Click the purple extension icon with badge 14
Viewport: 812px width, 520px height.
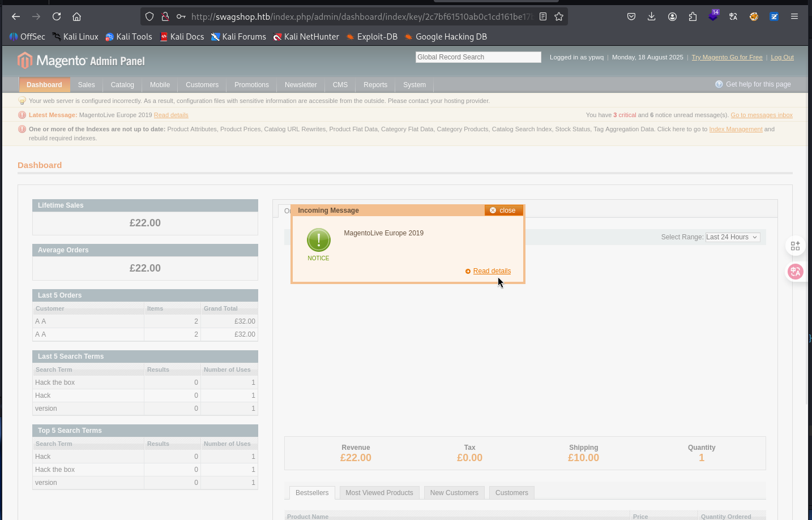[713, 16]
